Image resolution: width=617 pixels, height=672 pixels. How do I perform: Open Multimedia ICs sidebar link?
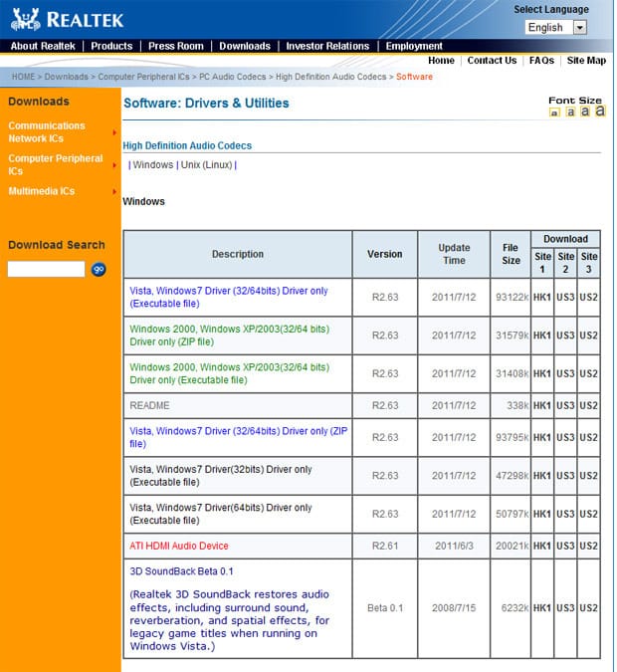[42, 191]
